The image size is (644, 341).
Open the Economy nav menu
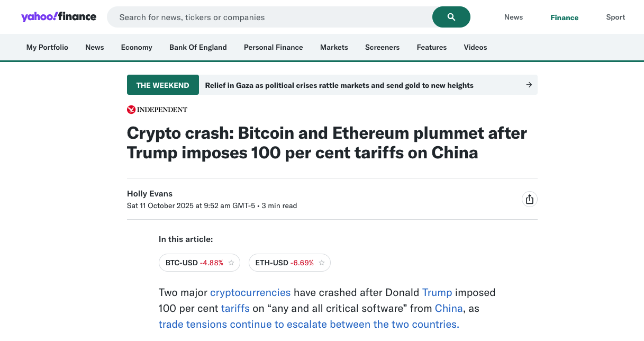(137, 47)
